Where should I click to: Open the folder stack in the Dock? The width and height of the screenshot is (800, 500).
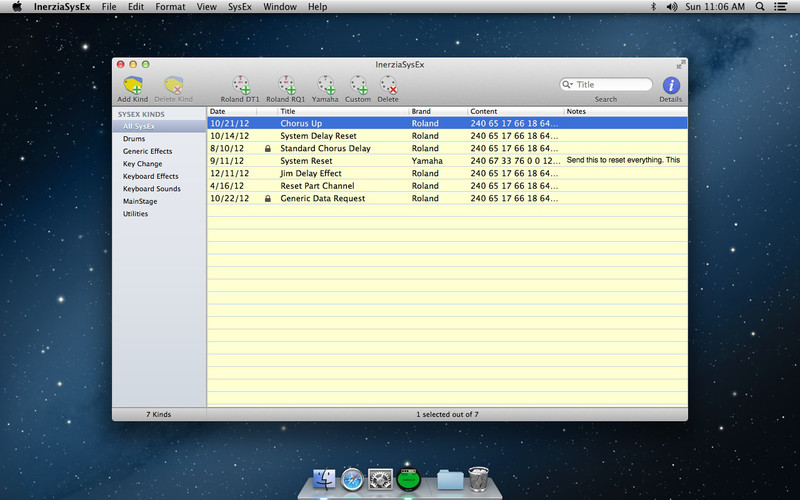[x=451, y=480]
